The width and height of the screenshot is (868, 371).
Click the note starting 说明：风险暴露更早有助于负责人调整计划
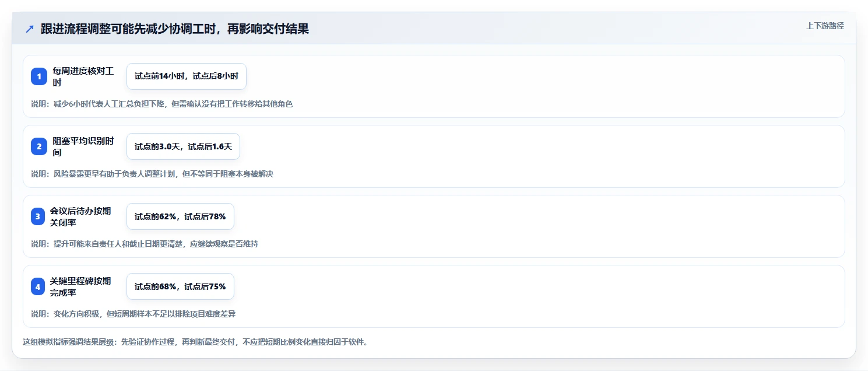(152, 174)
